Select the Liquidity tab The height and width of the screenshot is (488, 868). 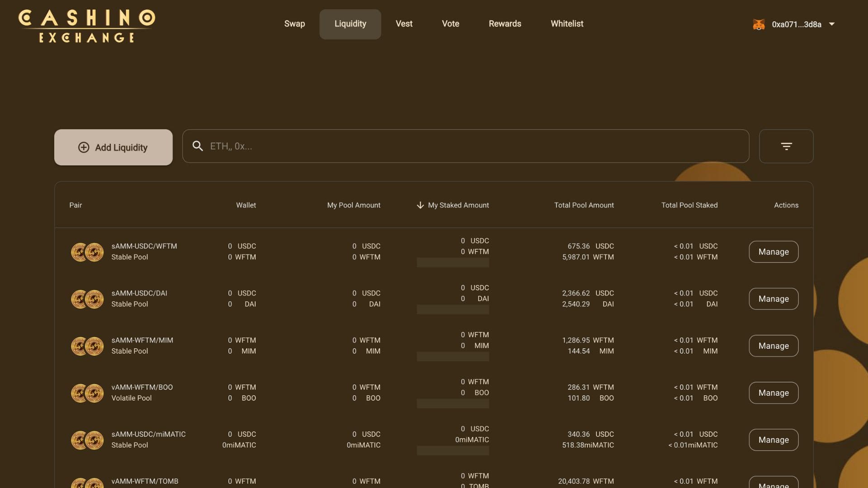point(350,24)
